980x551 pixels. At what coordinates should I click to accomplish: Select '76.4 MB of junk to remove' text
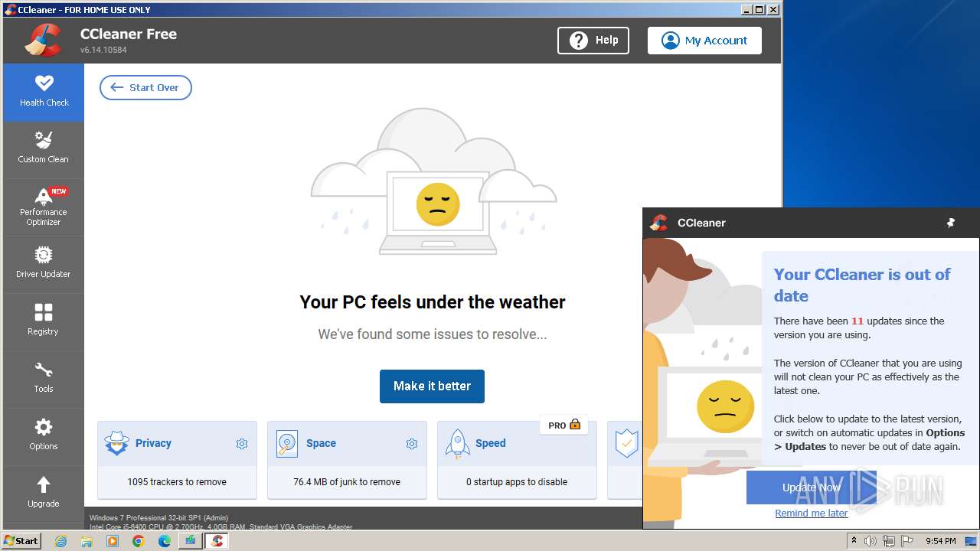(347, 482)
